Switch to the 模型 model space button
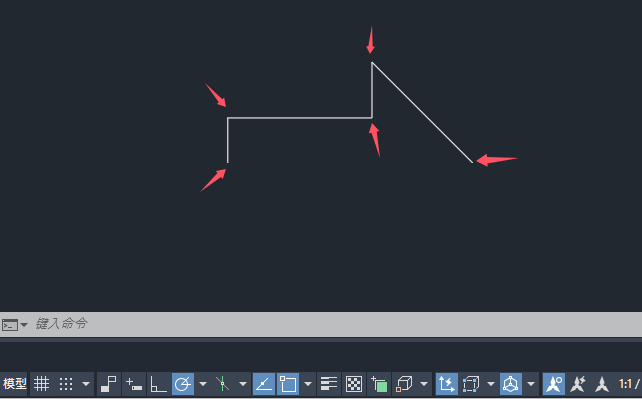The height and width of the screenshot is (399, 642). 14,384
